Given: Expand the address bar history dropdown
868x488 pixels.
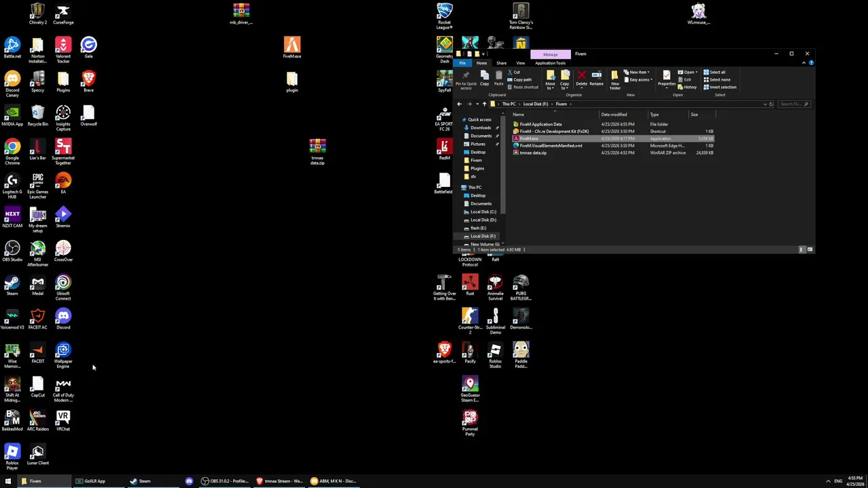Looking at the screenshot, I should 765,104.
